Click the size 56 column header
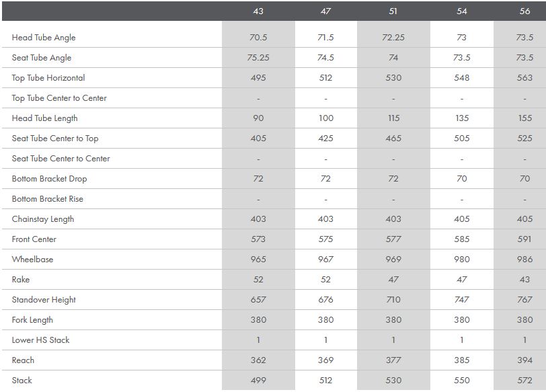The width and height of the screenshot is (546, 392). tap(524, 11)
